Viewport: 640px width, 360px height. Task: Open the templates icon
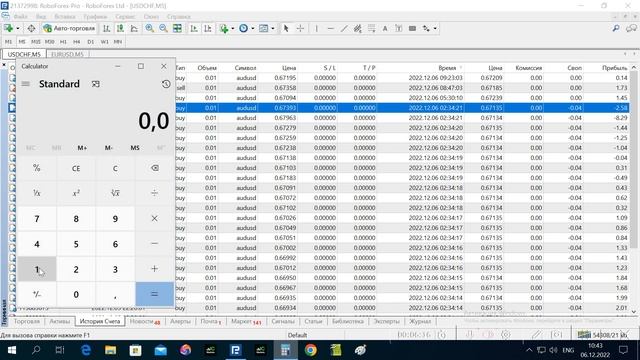tap(264, 28)
